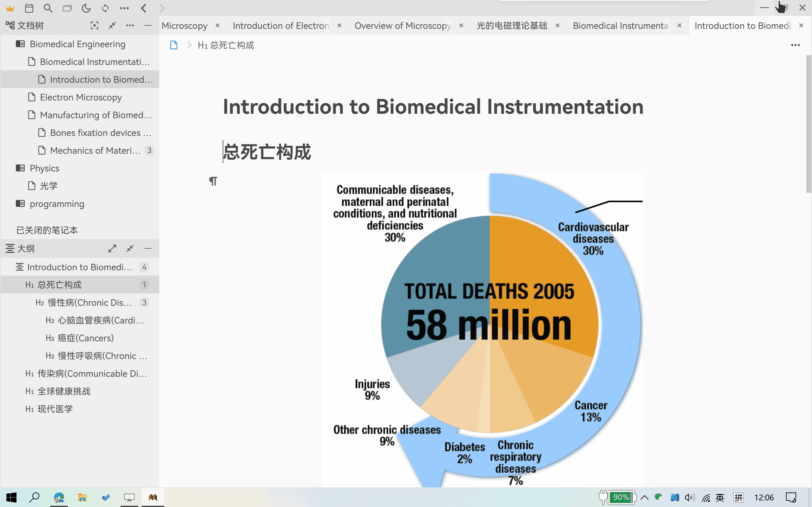
Task: Minimize the 大纲 outline panel
Action: click(x=147, y=248)
